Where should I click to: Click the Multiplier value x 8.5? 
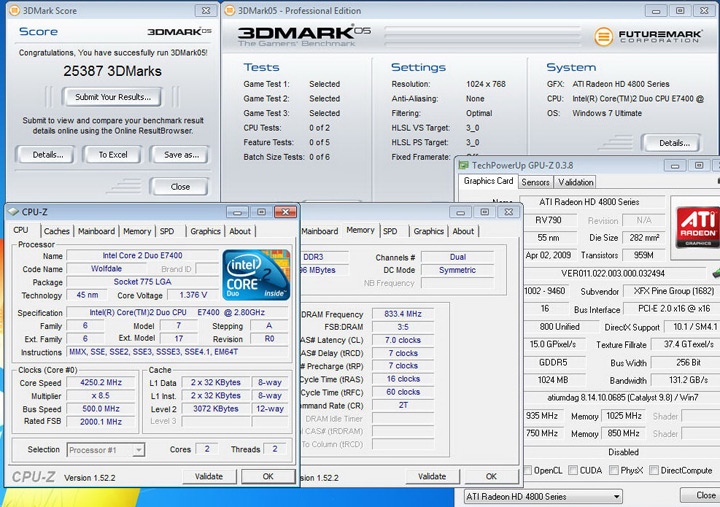[101, 395]
